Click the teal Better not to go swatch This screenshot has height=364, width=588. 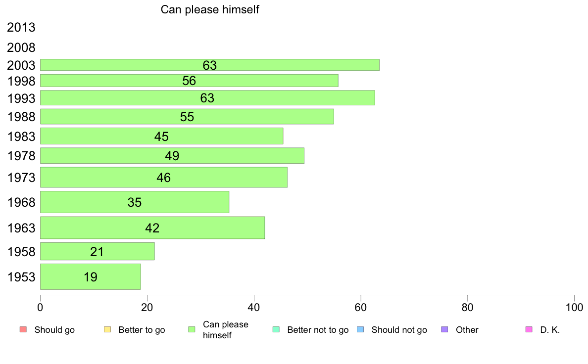[276, 329]
